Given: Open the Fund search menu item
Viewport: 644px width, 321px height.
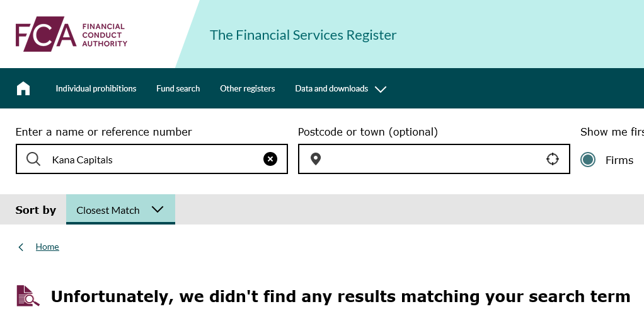Looking at the screenshot, I should [178, 89].
